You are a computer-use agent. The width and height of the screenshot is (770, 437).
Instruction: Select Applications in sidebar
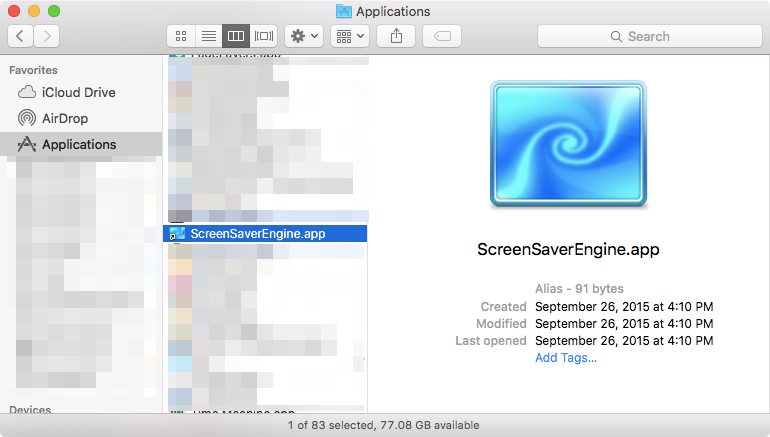click(81, 144)
